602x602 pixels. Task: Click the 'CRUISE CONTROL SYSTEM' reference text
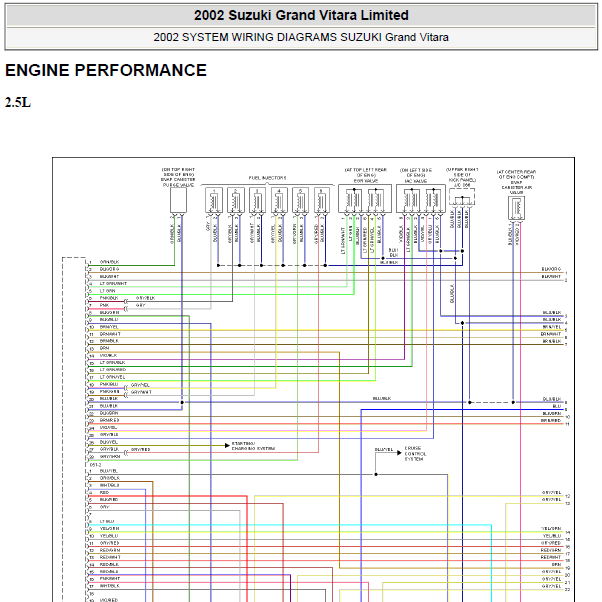tap(415, 453)
